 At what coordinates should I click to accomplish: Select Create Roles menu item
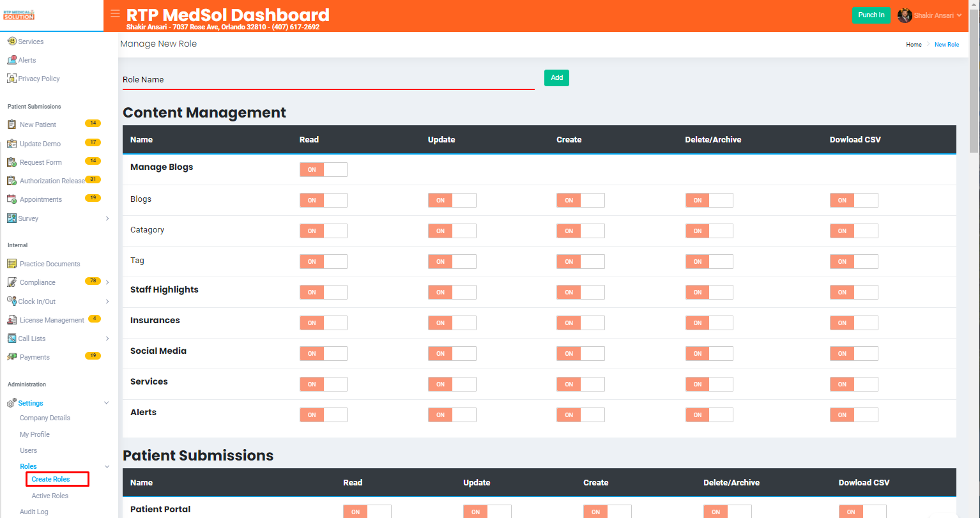coord(50,479)
